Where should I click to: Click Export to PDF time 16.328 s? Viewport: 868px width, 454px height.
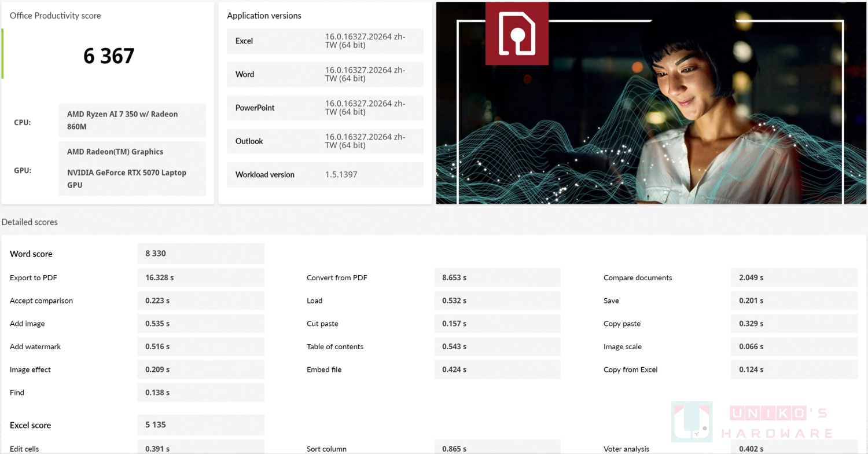(x=201, y=278)
